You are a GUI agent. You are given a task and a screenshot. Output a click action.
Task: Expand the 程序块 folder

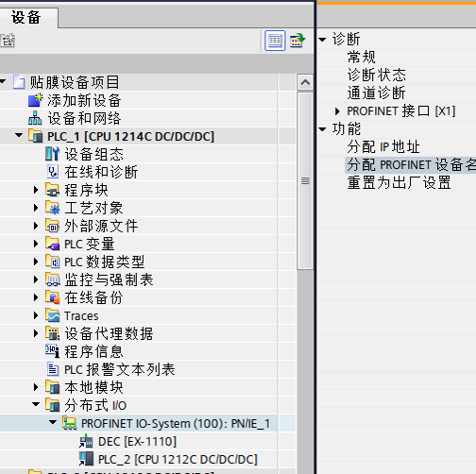(x=36, y=190)
